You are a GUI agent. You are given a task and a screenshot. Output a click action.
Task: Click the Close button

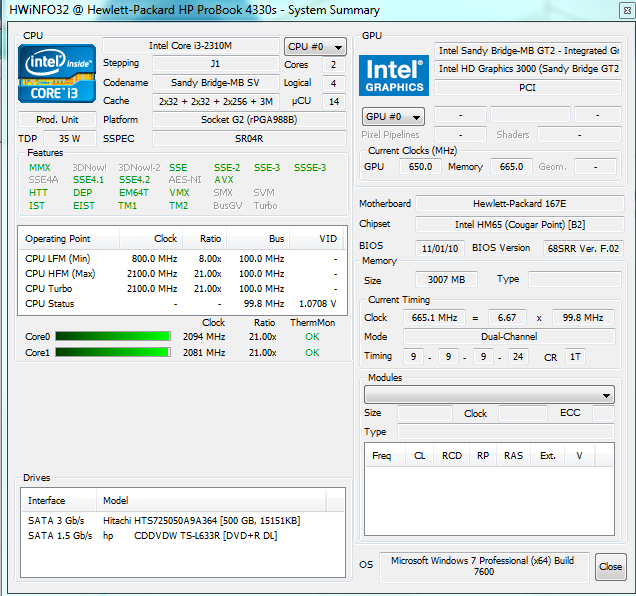point(610,566)
